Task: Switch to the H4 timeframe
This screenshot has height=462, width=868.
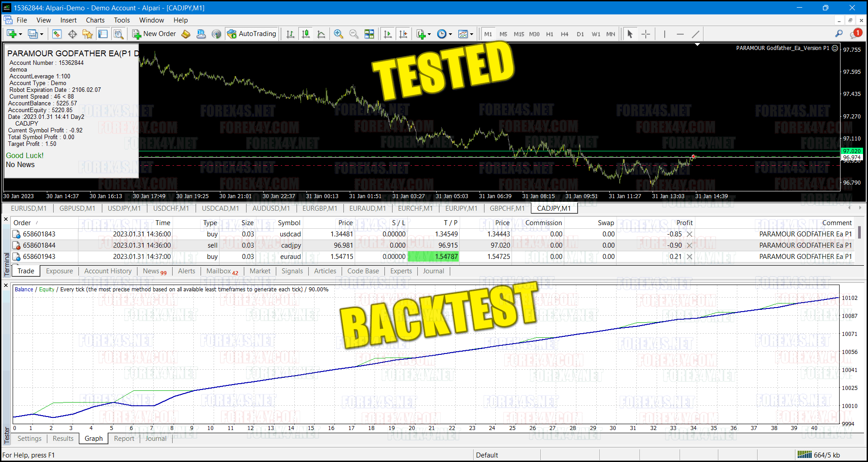Action: tap(564, 34)
